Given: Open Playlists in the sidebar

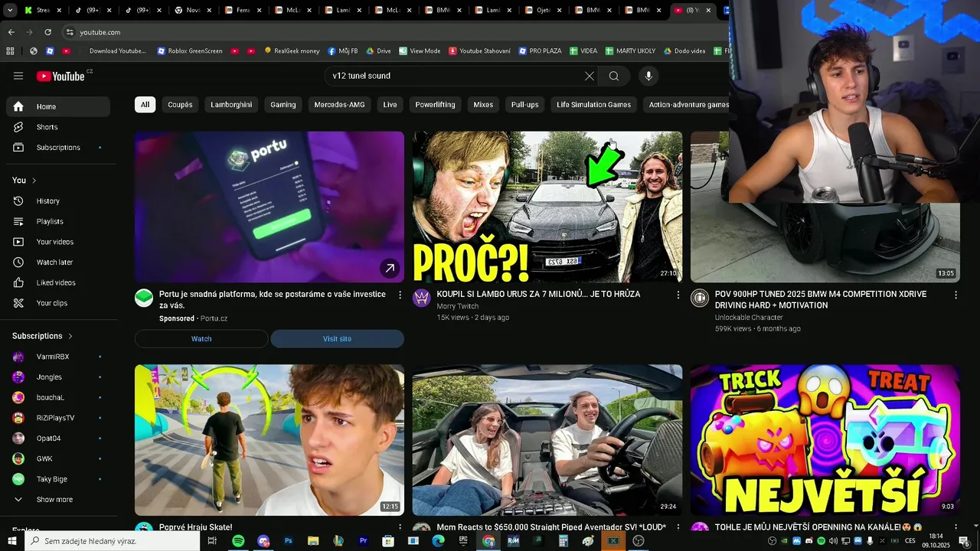Looking at the screenshot, I should (58, 221).
